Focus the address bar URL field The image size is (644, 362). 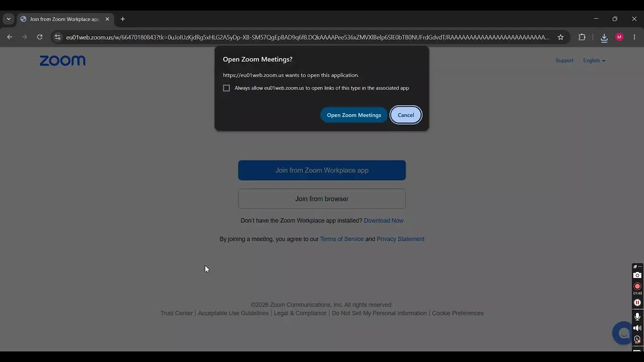[307, 37]
